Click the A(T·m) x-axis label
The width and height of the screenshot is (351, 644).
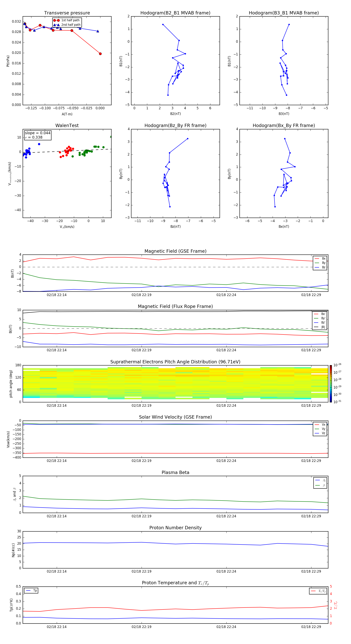[67, 114]
